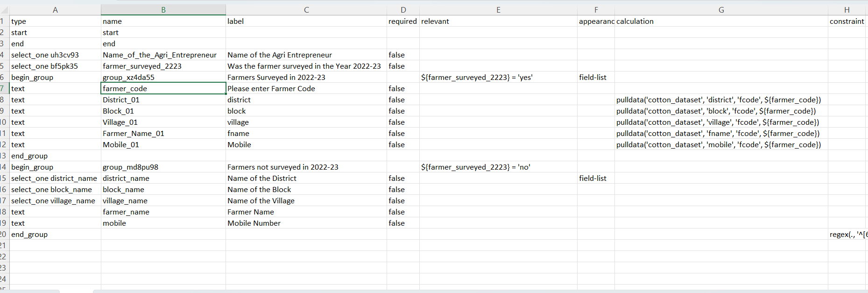Viewport: 868px width, 293px height.
Task: Select the 'Farmers Surveyed in 2022-23' label cell
Action: tap(306, 77)
